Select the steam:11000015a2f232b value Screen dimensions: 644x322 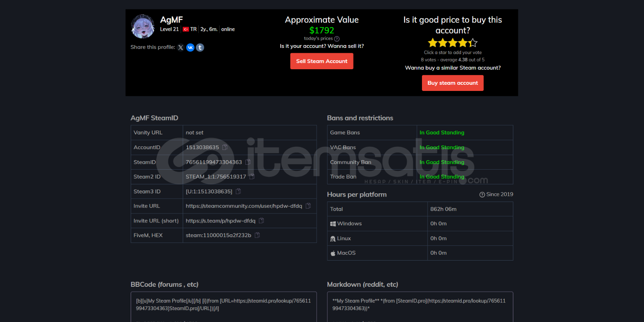(x=218, y=235)
